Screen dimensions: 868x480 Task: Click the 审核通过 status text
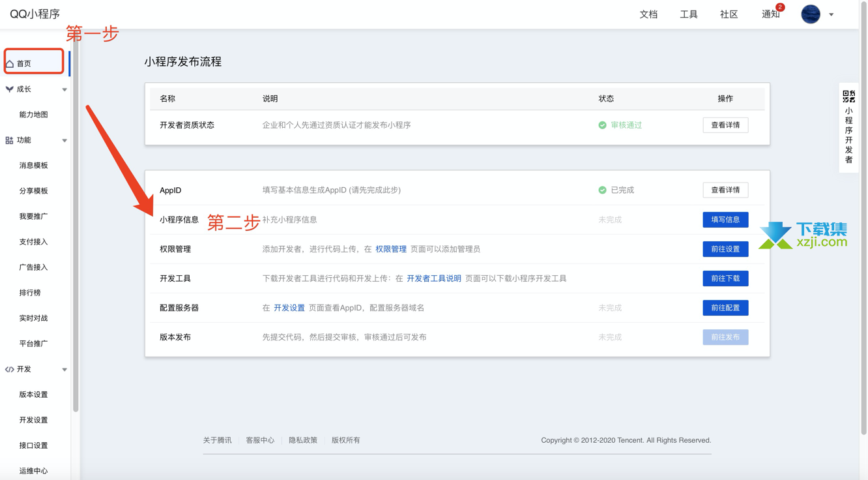pos(626,125)
